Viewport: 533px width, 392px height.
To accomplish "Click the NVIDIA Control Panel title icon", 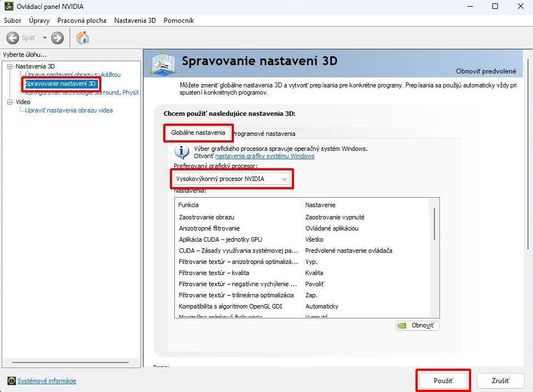I will (x=8, y=6).
